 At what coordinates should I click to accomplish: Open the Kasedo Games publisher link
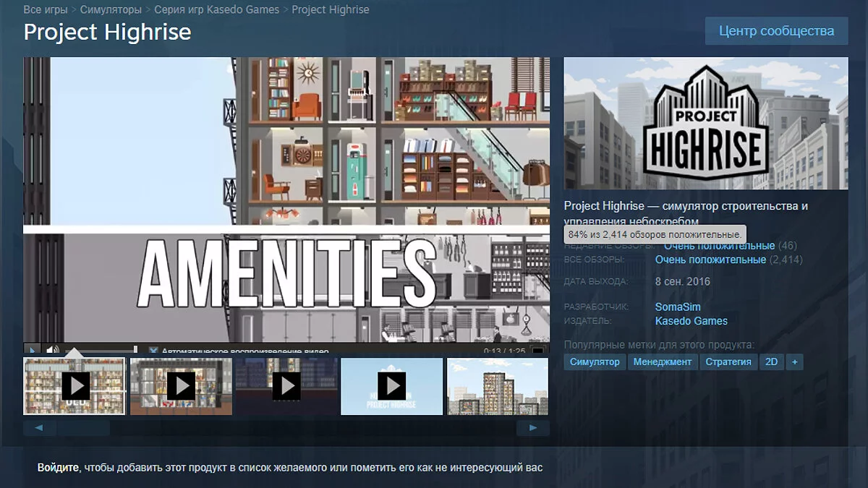pyautogui.click(x=691, y=321)
